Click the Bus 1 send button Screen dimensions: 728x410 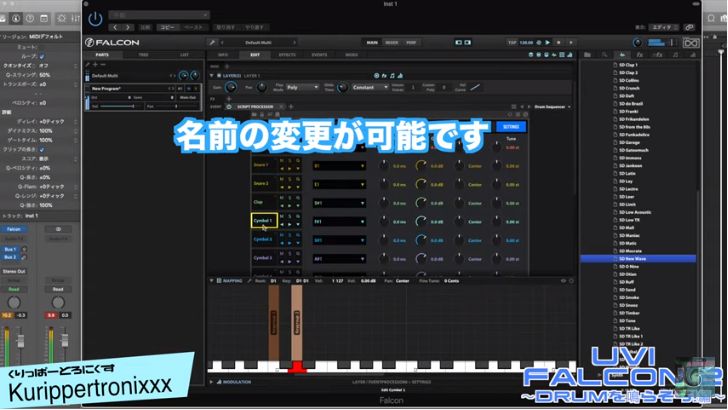point(10,249)
